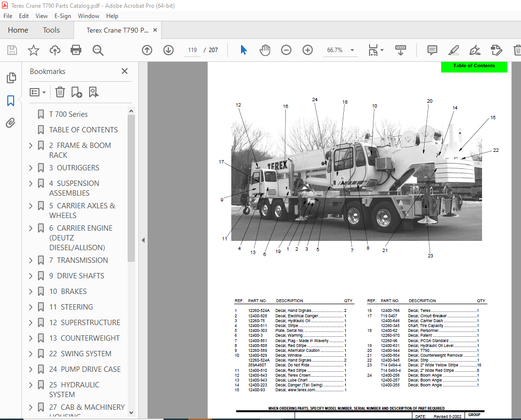Image resolution: width=521 pixels, height=420 pixels.
Task: Expand the 7 TRANSMISSION bookmark
Action: (x=31, y=260)
